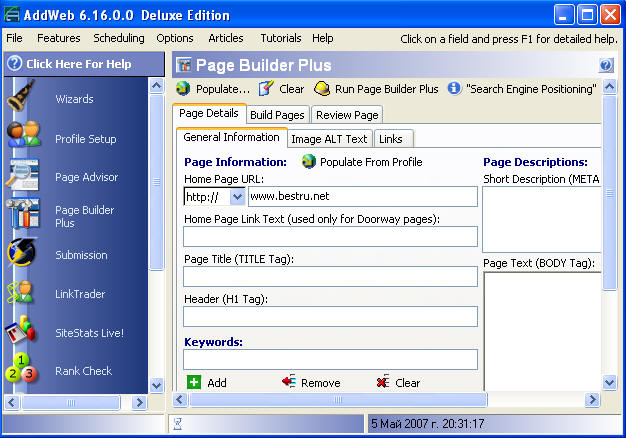Click the Header (H1 Tag) field
The width and height of the screenshot is (626, 438).
point(330,316)
